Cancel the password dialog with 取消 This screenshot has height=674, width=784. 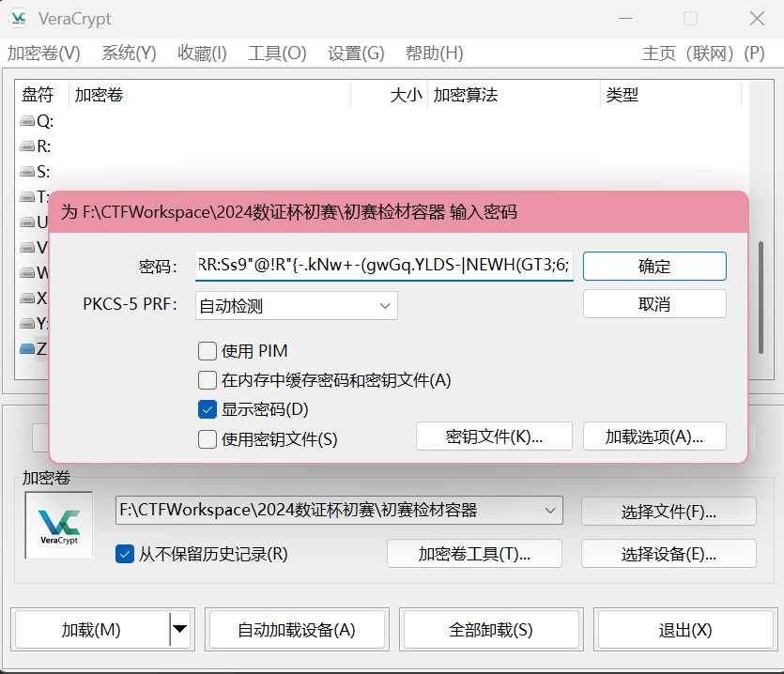[x=654, y=304]
